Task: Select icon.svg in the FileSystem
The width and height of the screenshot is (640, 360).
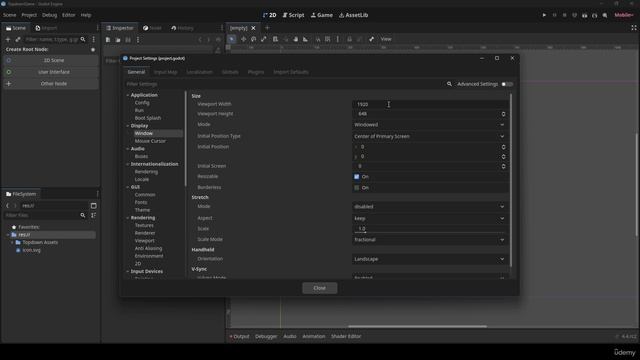Action: [x=31, y=250]
